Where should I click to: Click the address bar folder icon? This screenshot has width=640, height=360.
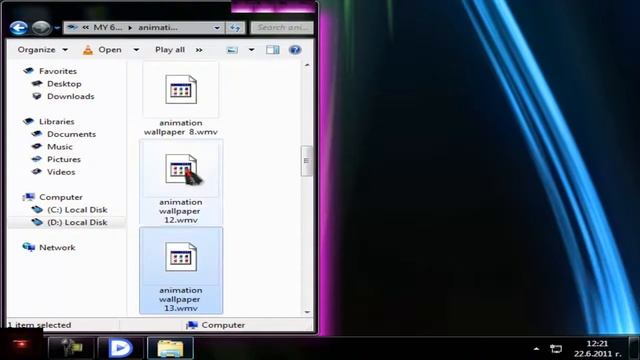pos(73,28)
